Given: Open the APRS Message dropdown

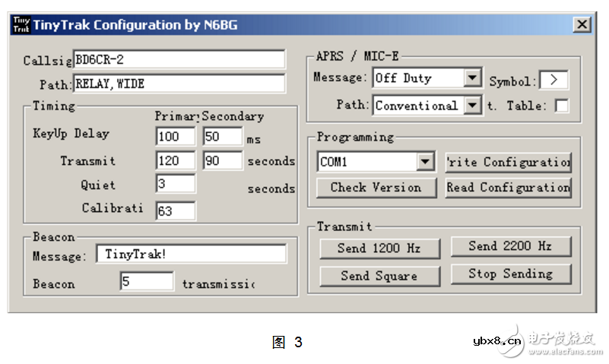Looking at the screenshot, I should tap(473, 78).
